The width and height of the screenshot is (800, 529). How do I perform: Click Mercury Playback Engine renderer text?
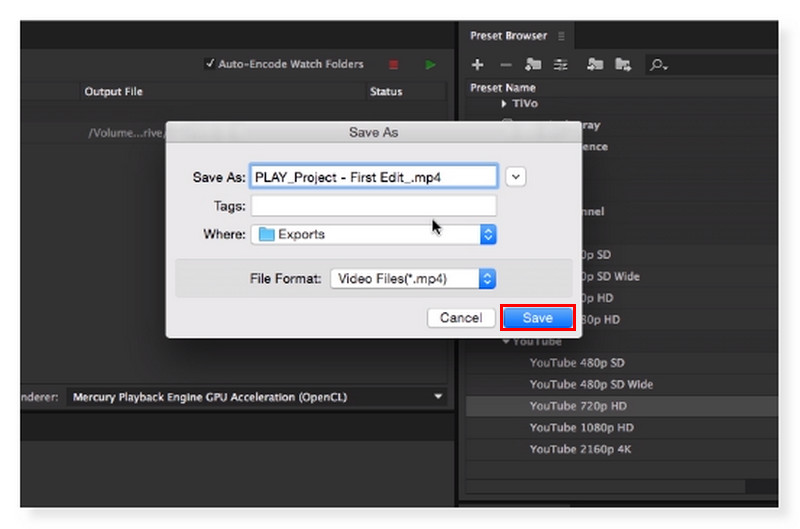pyautogui.click(x=210, y=397)
